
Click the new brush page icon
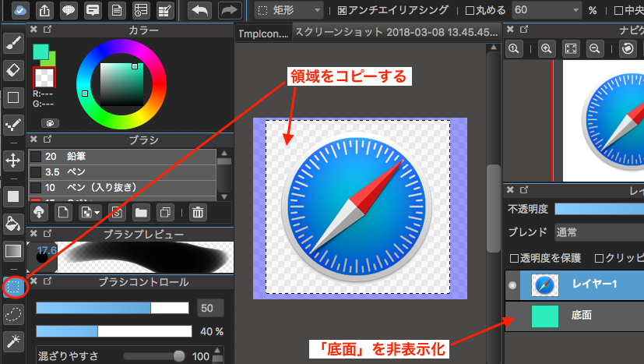(x=63, y=212)
